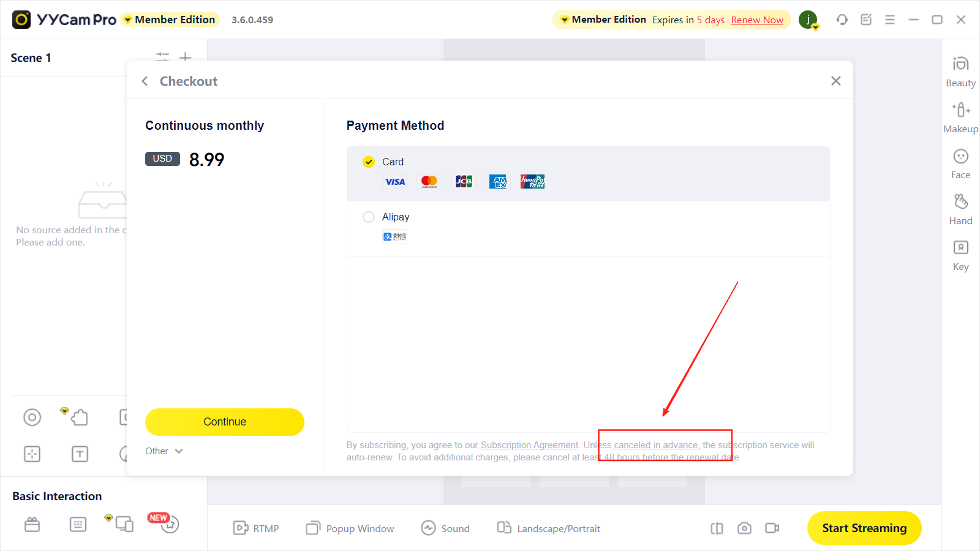Open gift interaction icon
980x551 pixels.
click(x=32, y=525)
